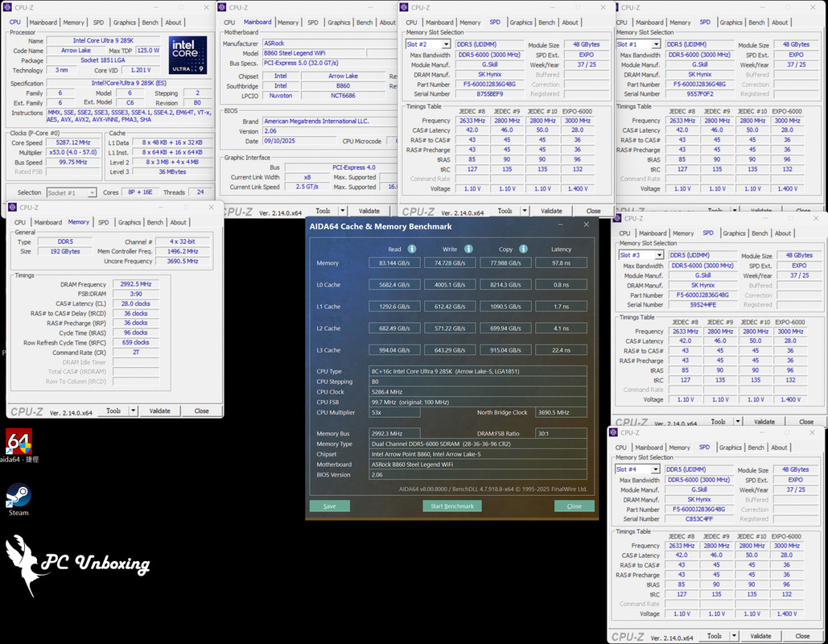Open Memory tab in Slot #3 window
This screenshot has height=644, width=828.
[x=683, y=233]
